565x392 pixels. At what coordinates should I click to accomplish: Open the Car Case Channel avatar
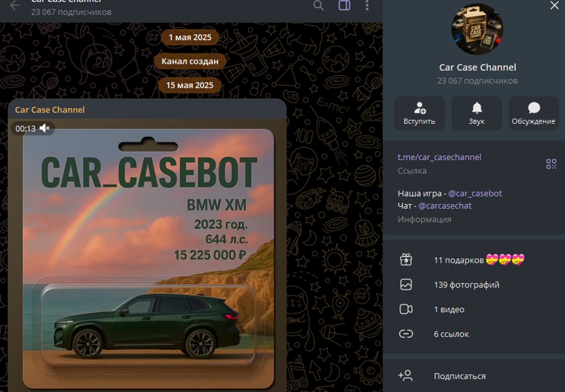pyautogui.click(x=477, y=29)
